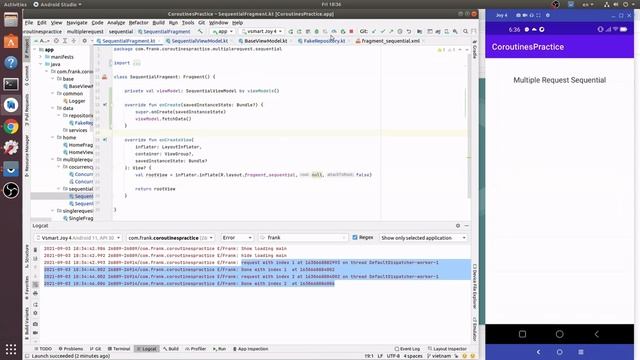Hide the Logcat panel with minimize icon

(x=467, y=226)
